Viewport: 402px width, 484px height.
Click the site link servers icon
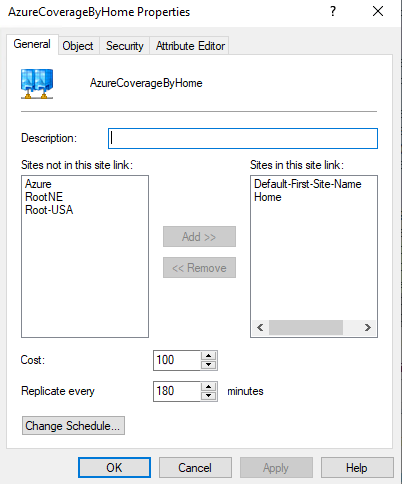coord(37,84)
